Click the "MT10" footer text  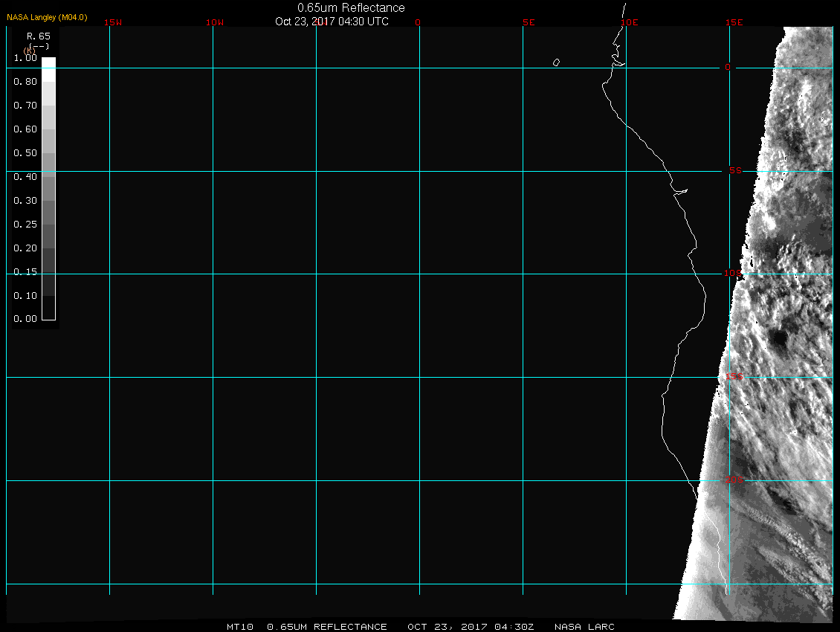click(x=239, y=627)
